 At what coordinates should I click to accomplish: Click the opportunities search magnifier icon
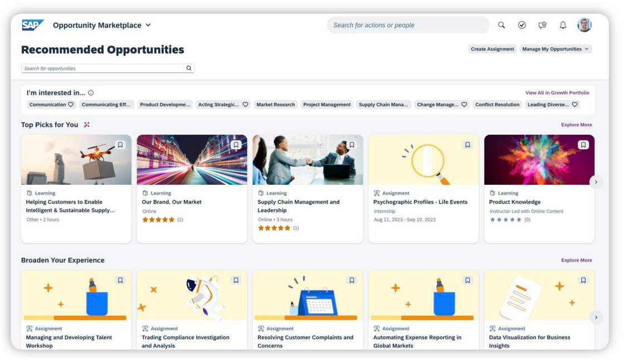click(x=189, y=68)
